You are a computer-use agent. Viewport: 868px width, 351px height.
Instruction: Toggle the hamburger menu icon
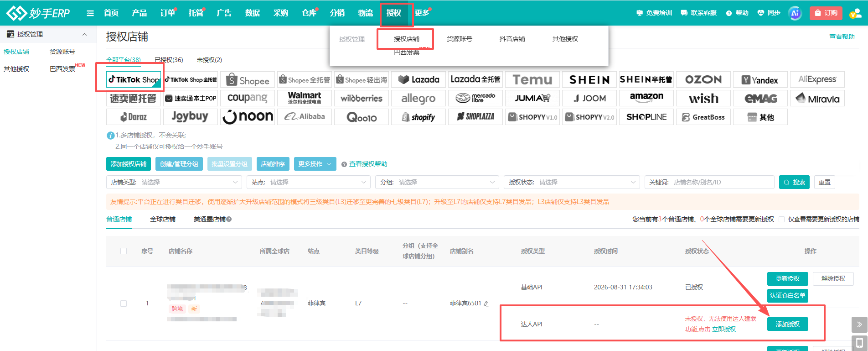coord(90,13)
